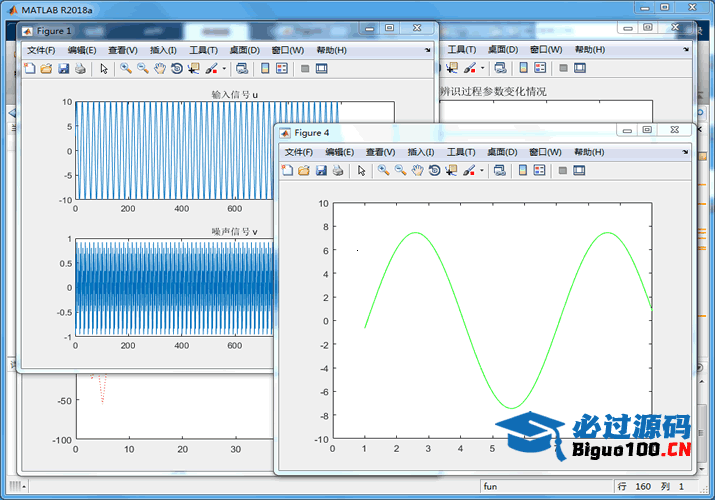
Task: Open 文件(F) menu in Figure 1
Action: (41, 50)
